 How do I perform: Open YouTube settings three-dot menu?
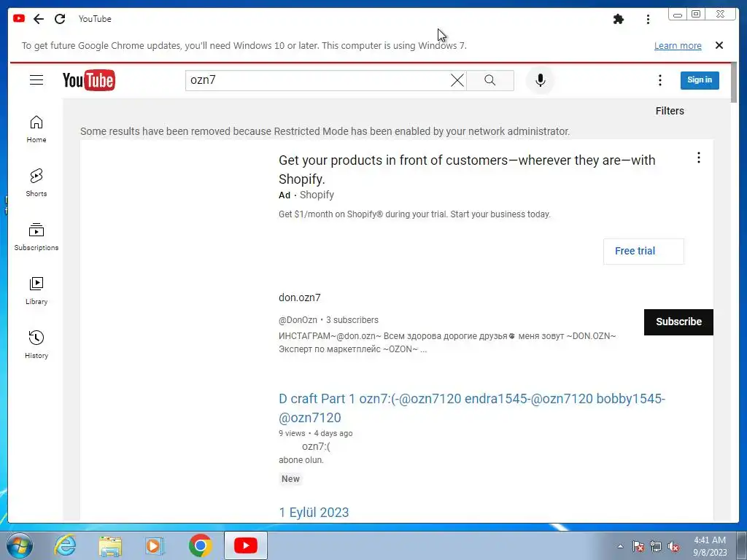[x=659, y=80]
